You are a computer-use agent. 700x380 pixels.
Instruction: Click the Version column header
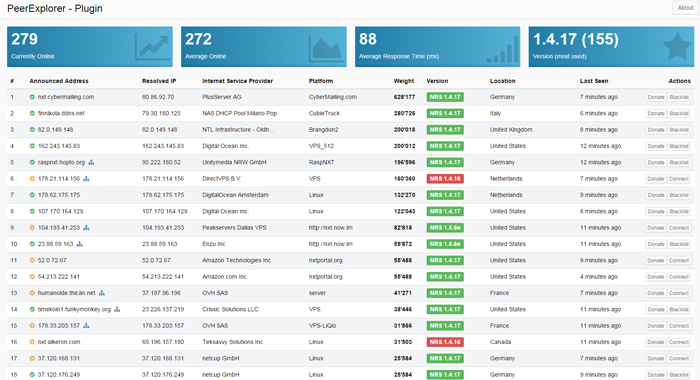pos(437,81)
